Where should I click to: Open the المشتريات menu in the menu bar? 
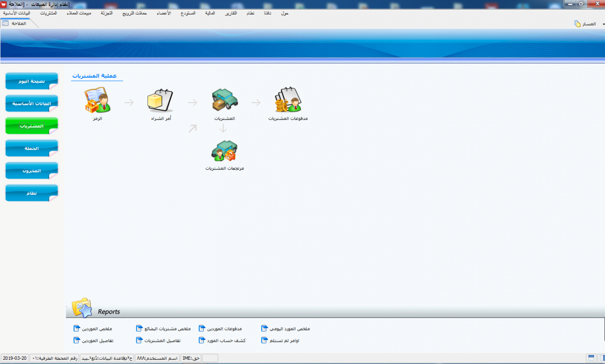[48, 13]
